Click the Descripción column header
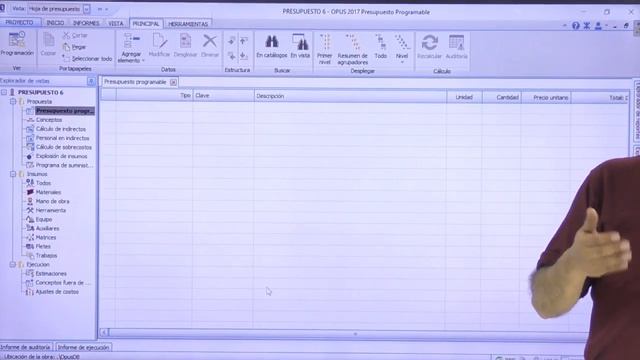The height and width of the screenshot is (360, 640). (350, 96)
